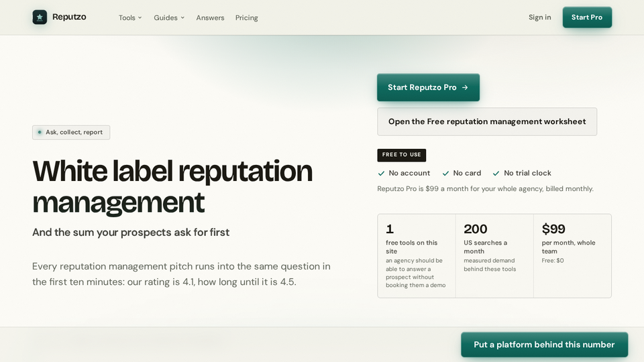Click the 'No card' text

tap(467, 173)
